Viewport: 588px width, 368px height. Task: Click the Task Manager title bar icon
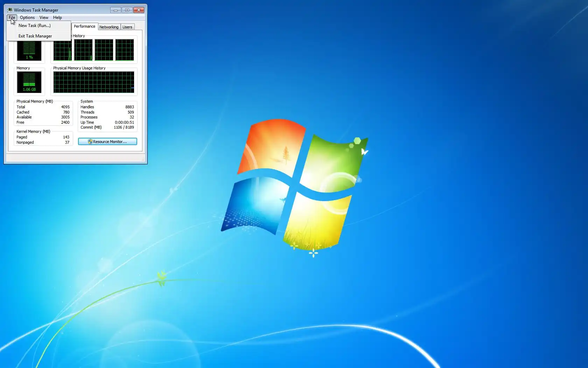tap(10, 10)
